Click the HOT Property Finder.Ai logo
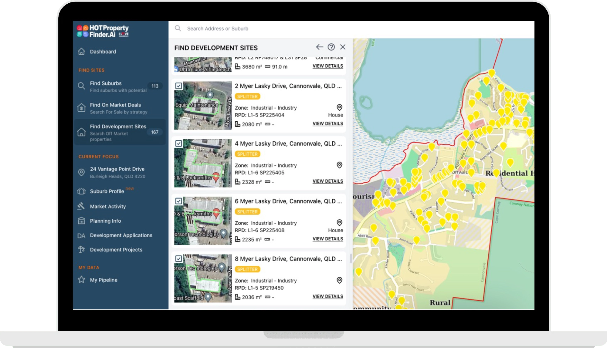This screenshot has height=364, width=607. click(x=103, y=31)
